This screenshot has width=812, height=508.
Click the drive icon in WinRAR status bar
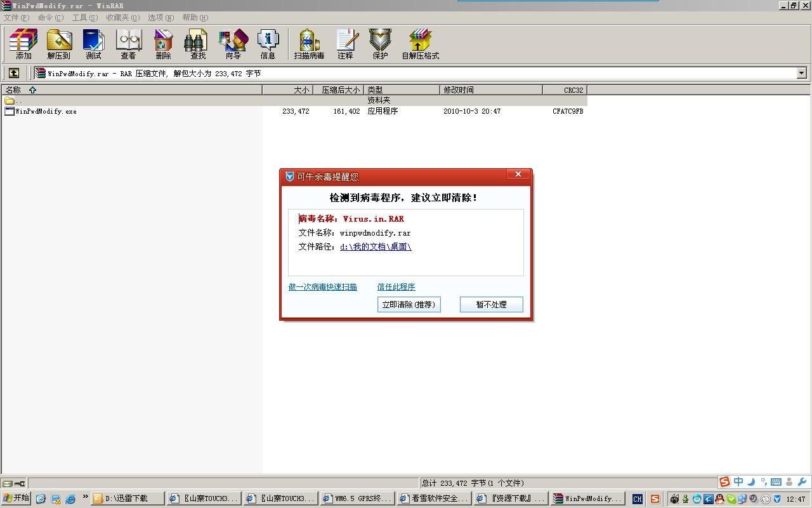(8, 483)
